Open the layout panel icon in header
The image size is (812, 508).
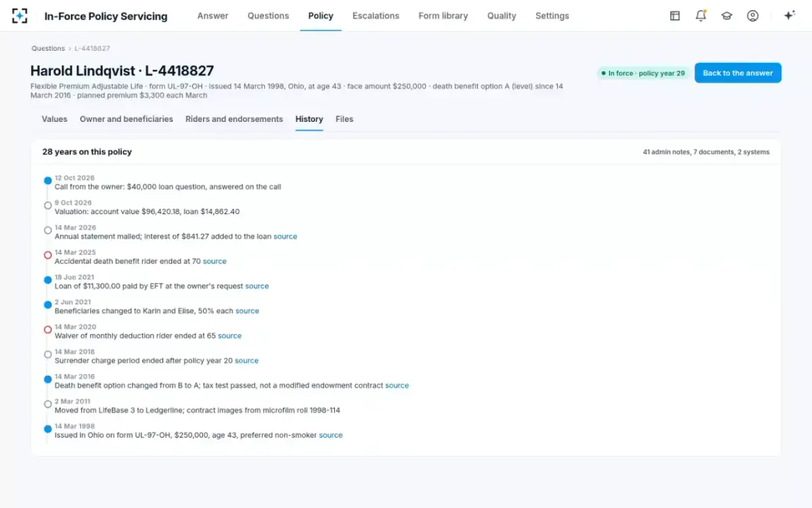click(675, 16)
